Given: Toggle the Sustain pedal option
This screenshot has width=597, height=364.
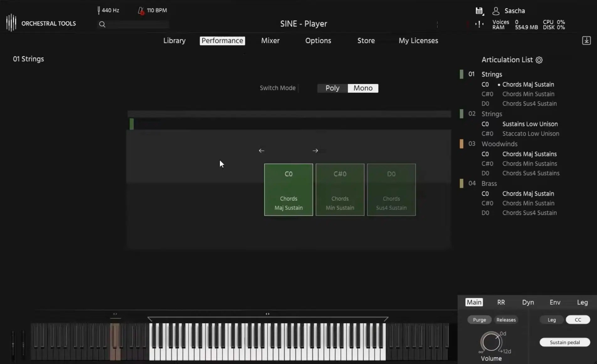Looking at the screenshot, I should click(564, 342).
